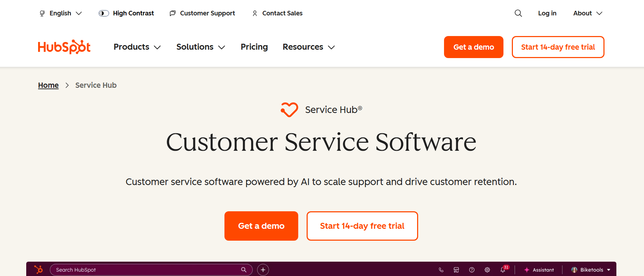Expand the About dropdown
Viewport: 644px width, 276px height.
588,13
